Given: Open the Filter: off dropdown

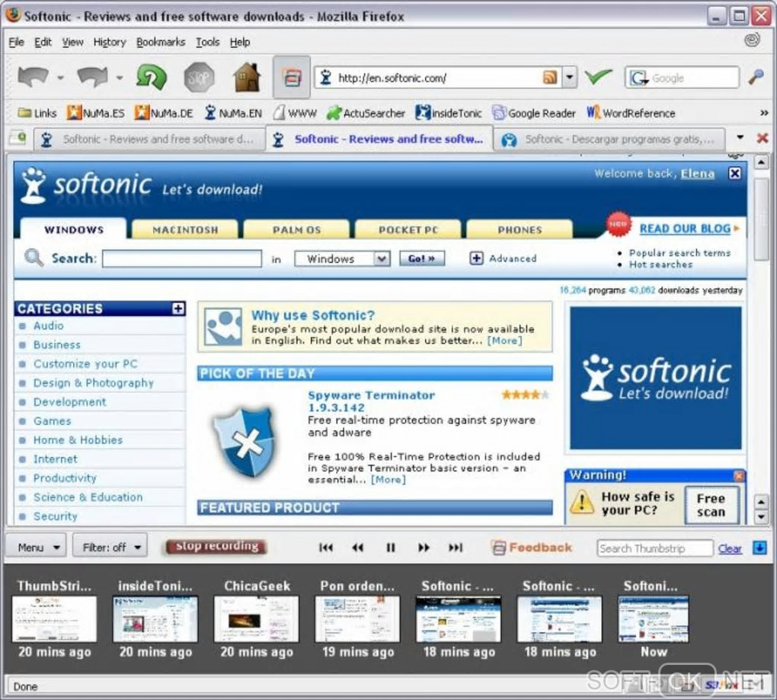Looking at the screenshot, I should (110, 547).
